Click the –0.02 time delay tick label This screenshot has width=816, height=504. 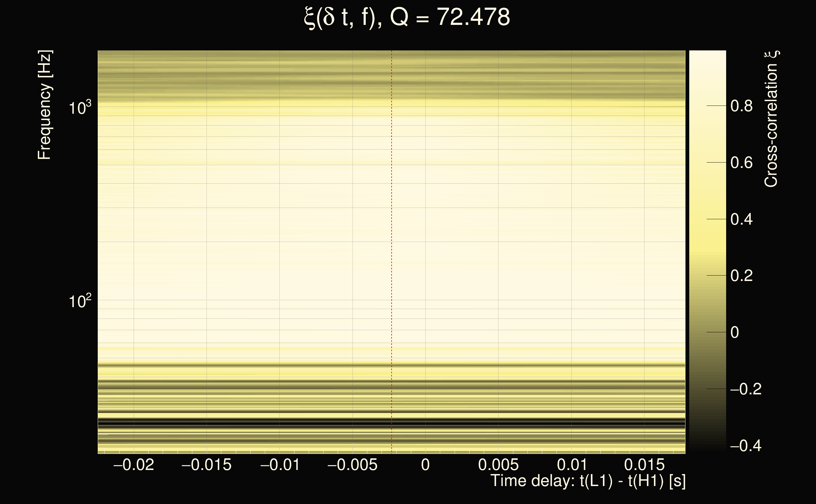coord(133,465)
